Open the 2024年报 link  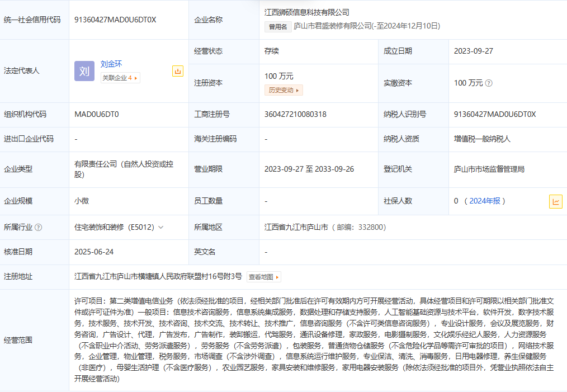[485, 201]
